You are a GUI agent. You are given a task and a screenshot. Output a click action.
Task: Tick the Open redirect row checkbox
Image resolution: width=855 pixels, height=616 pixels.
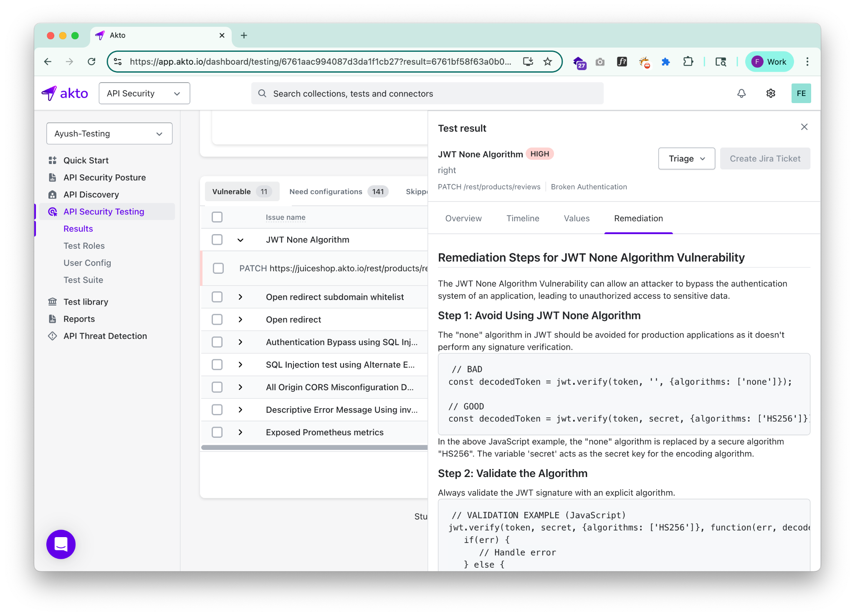click(x=217, y=319)
